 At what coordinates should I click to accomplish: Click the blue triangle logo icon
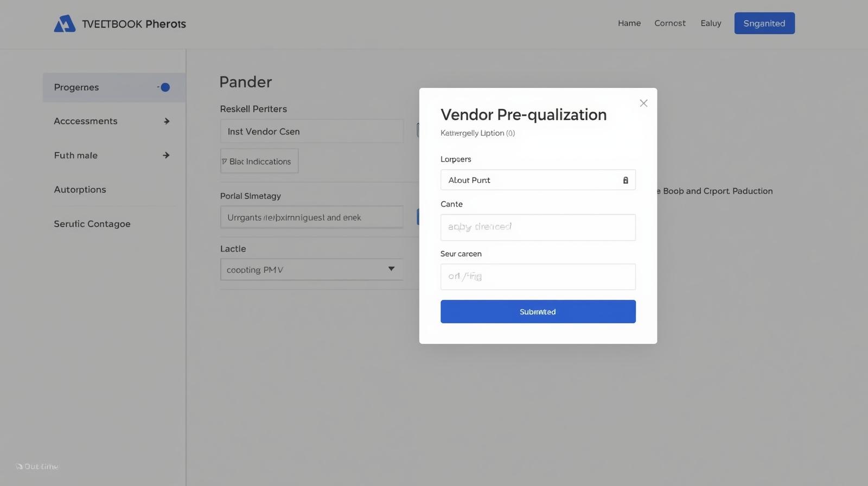[65, 23]
